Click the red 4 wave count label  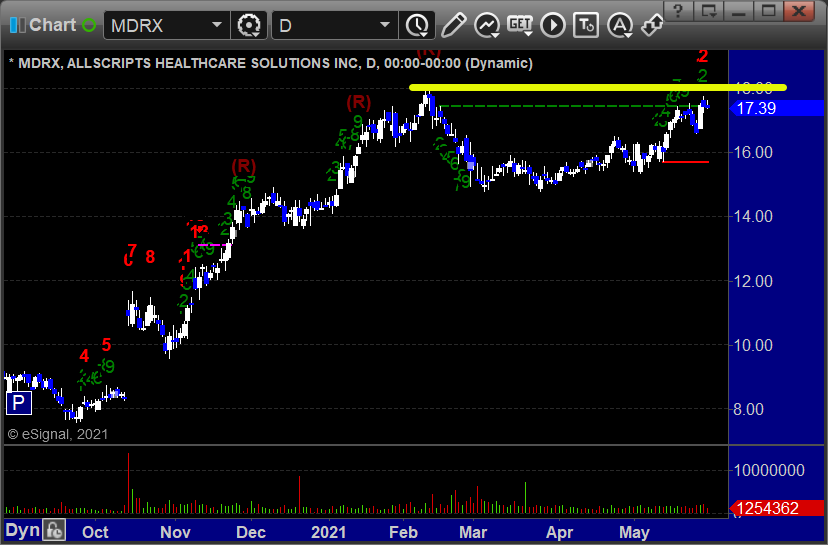pyautogui.click(x=84, y=356)
